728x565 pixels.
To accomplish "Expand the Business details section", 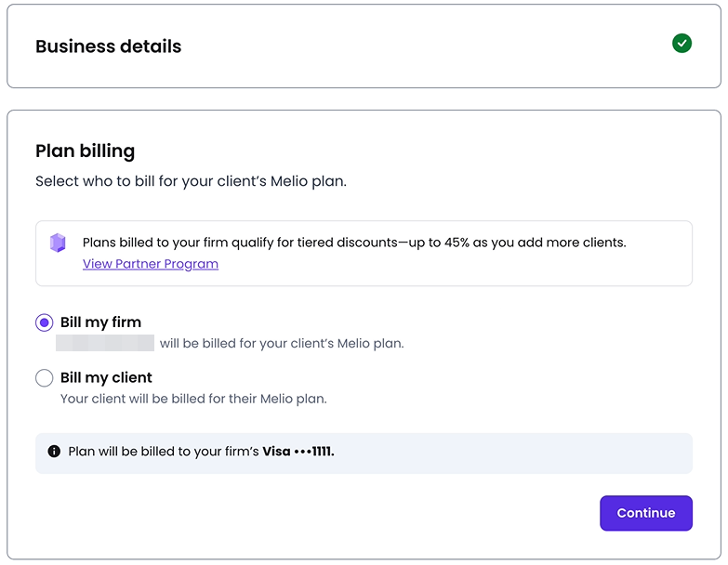I will pyautogui.click(x=364, y=46).
